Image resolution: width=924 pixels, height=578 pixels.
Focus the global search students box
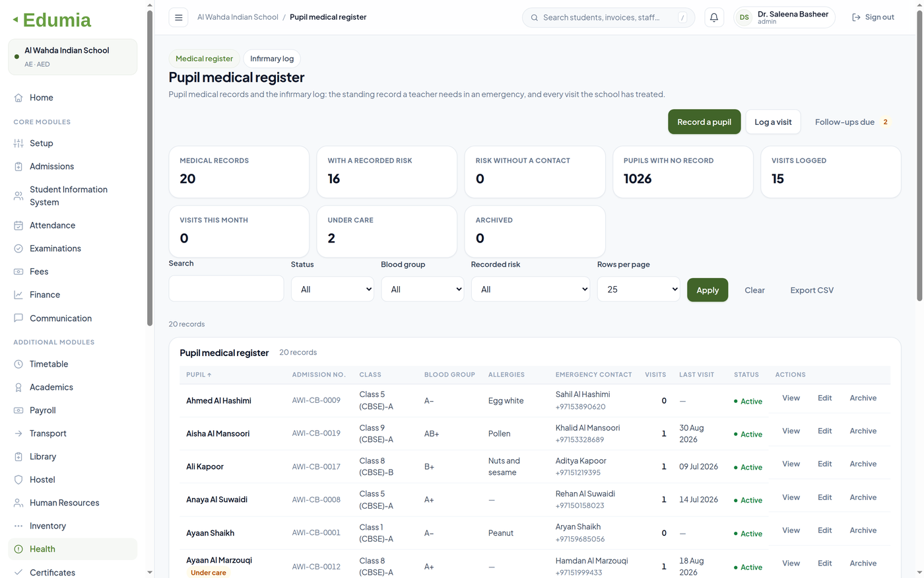(609, 18)
